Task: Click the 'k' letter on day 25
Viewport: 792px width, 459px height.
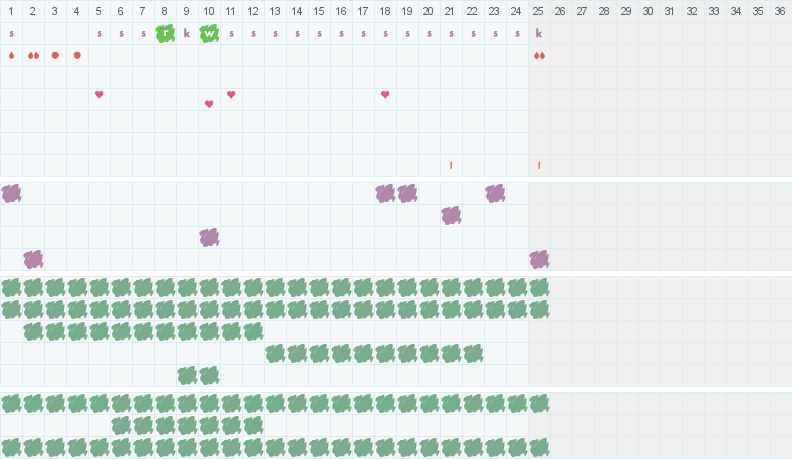Action: point(539,33)
